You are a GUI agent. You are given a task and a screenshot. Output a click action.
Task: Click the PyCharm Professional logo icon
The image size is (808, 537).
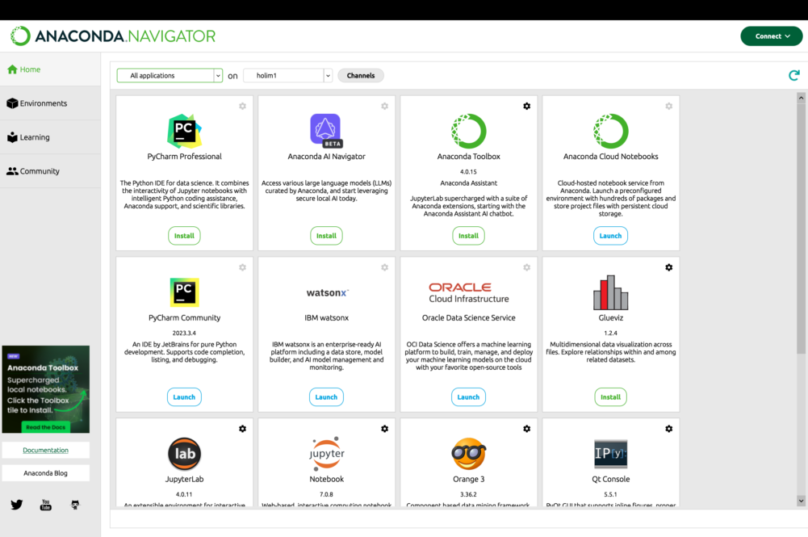pos(184,130)
